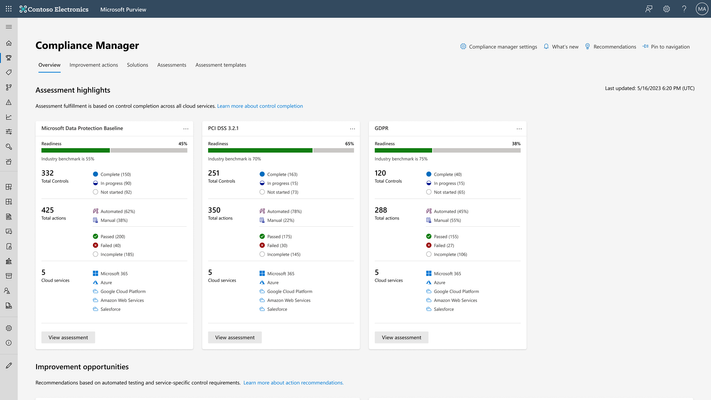Open What's new notifications

pyautogui.click(x=561, y=47)
